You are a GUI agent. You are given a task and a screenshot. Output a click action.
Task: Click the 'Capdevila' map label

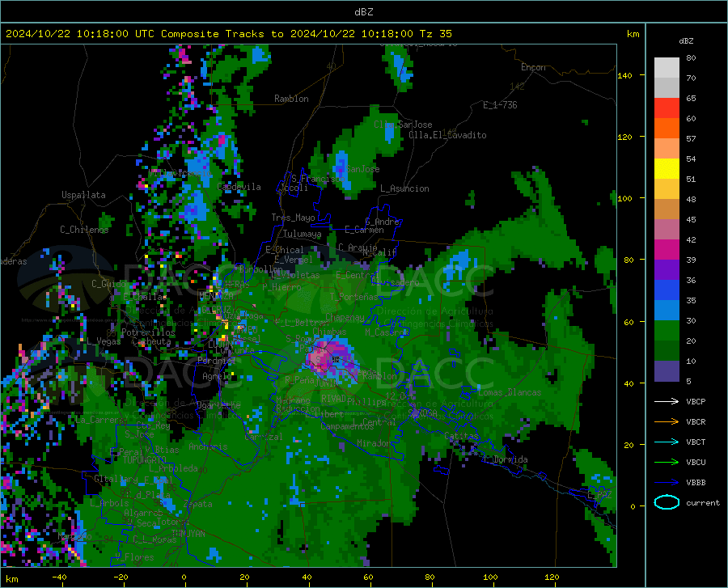239,187
